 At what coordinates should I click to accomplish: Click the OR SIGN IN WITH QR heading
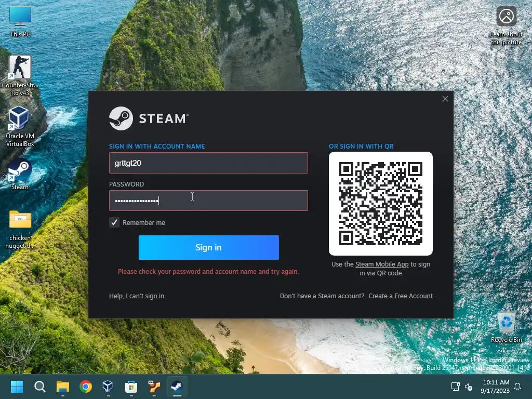(x=361, y=146)
